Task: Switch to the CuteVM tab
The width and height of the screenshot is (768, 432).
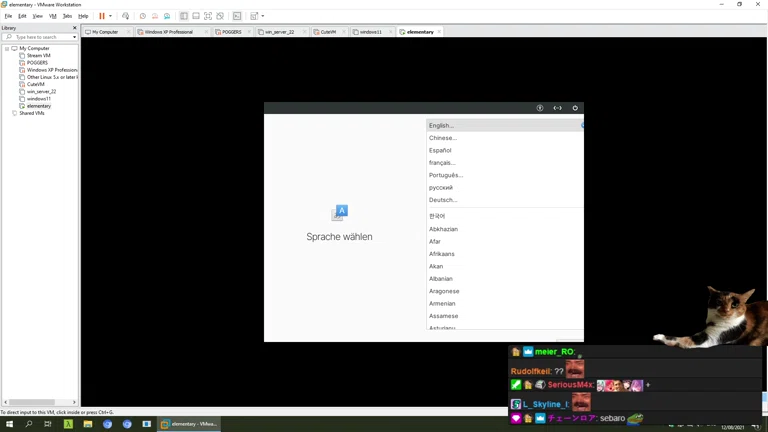Action: pyautogui.click(x=328, y=32)
